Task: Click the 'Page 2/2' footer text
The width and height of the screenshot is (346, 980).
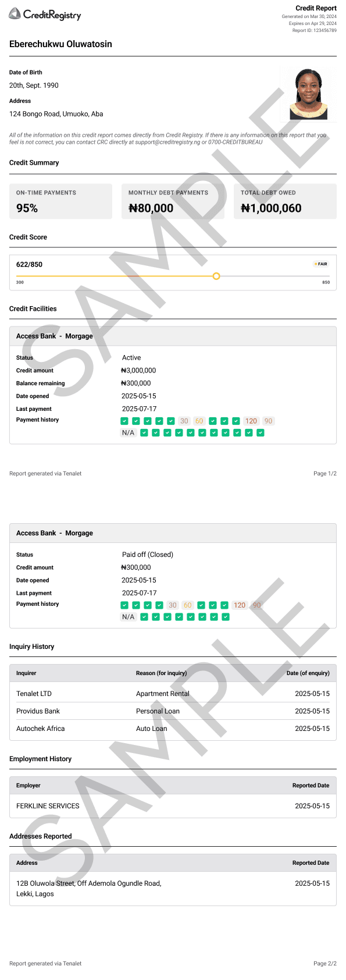Action: tap(325, 964)
